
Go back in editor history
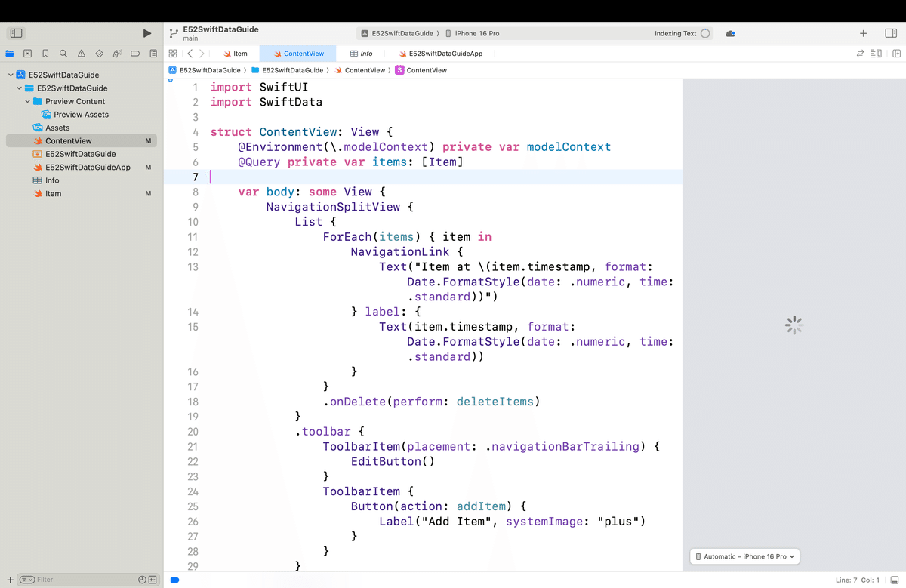(x=190, y=54)
